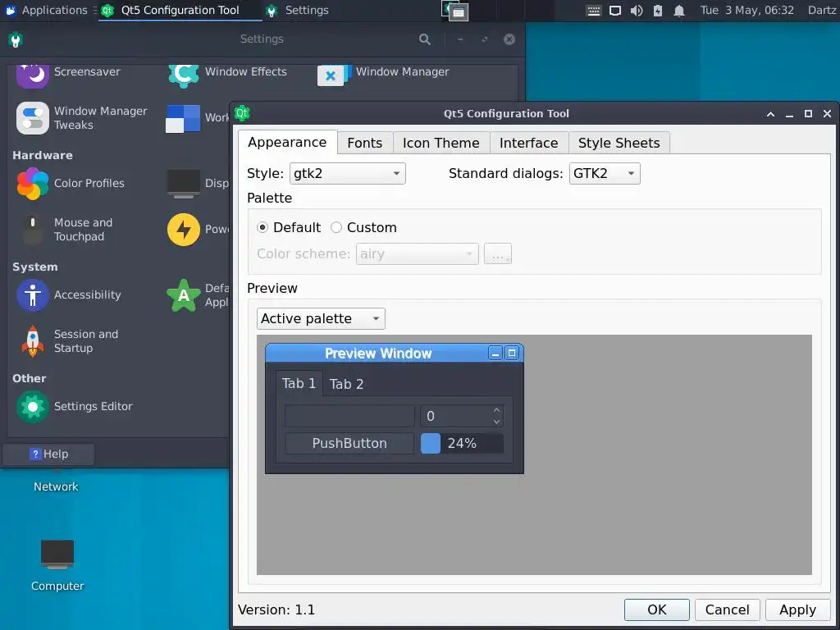Image resolution: width=840 pixels, height=630 pixels.
Task: Click the Help button in Settings
Action: (48, 454)
